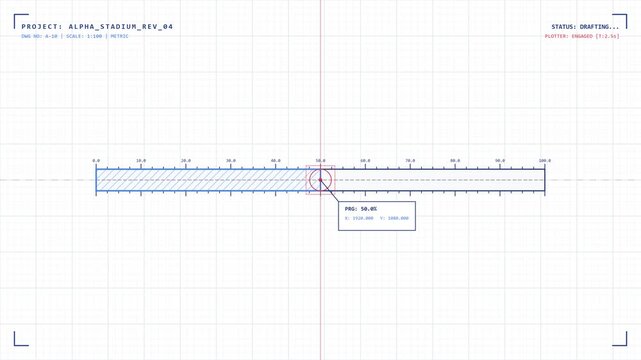Click the 'METRIC' units label
This screenshot has height=360, width=641.
119,36
